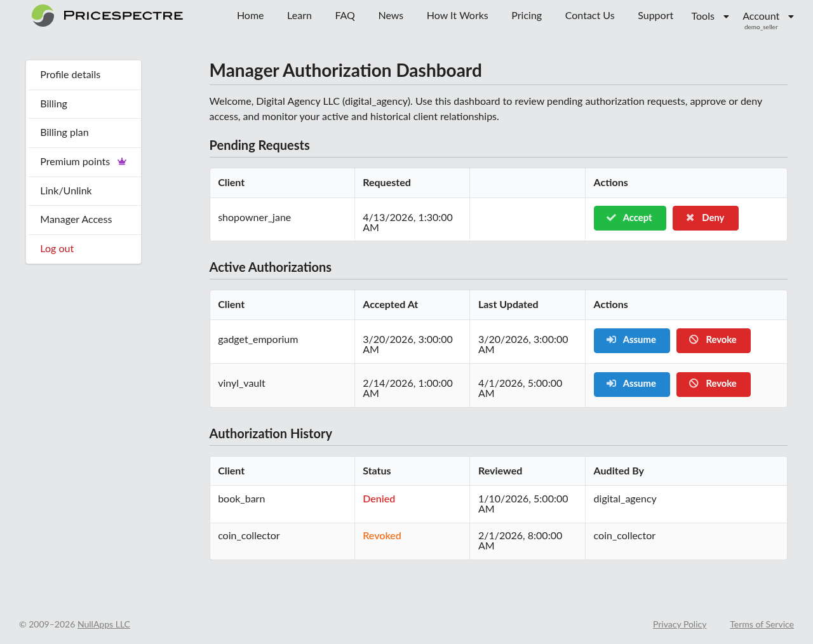
Task: Open Billing plan settings
Action: point(64,132)
